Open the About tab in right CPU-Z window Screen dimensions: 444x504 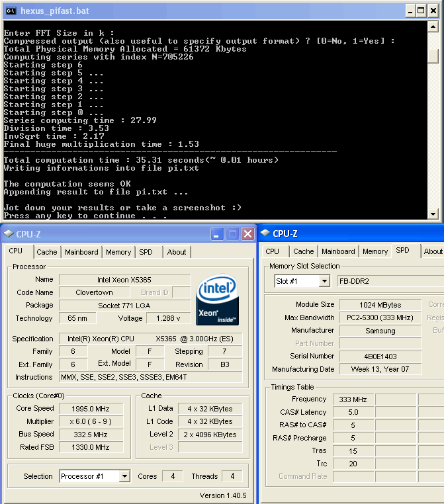tap(433, 251)
